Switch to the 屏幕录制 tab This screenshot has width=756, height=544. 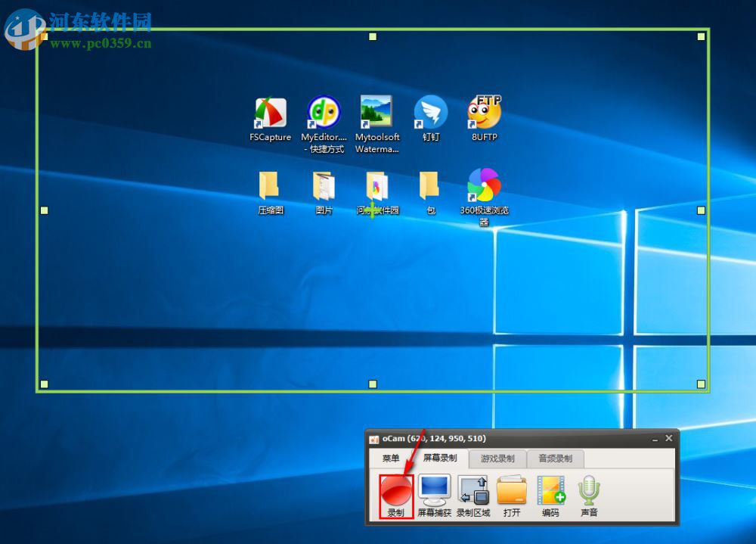pos(439,459)
